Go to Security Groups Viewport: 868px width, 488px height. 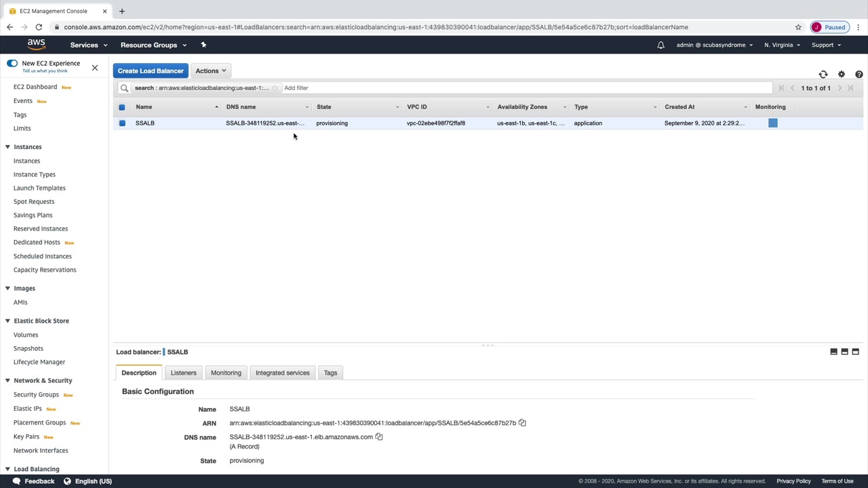click(36, 394)
